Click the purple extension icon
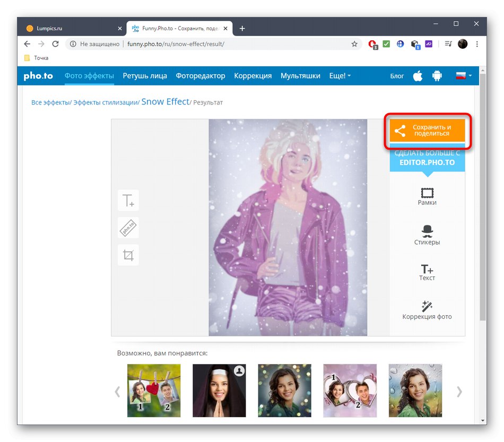The width and height of the screenshot is (504, 442). pos(429,44)
